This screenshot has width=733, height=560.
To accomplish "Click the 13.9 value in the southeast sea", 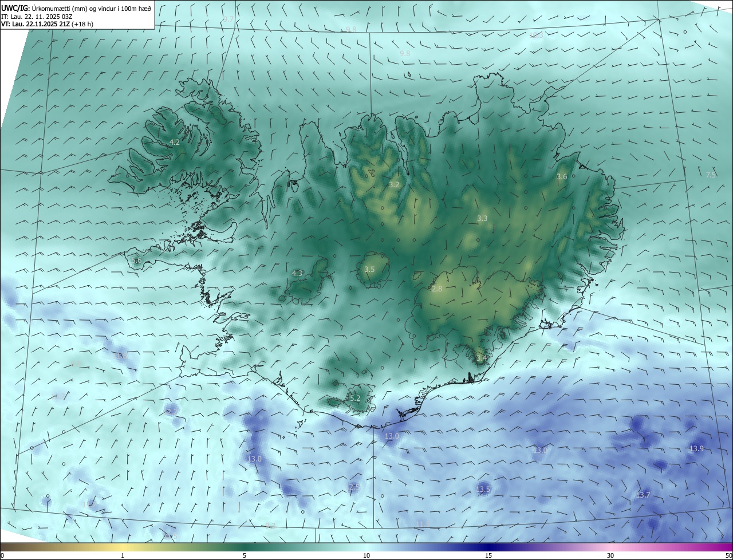I will point(696,449).
